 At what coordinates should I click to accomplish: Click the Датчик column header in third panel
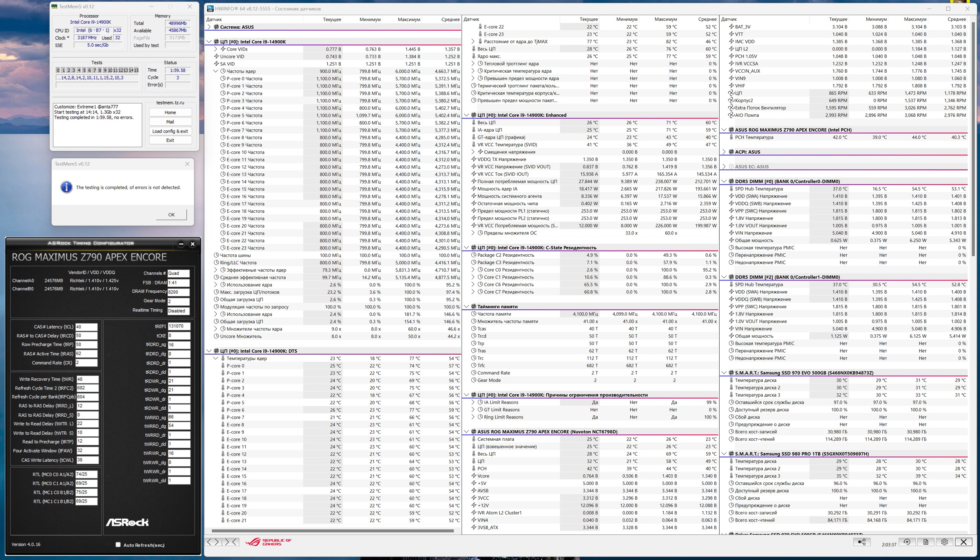click(x=728, y=19)
